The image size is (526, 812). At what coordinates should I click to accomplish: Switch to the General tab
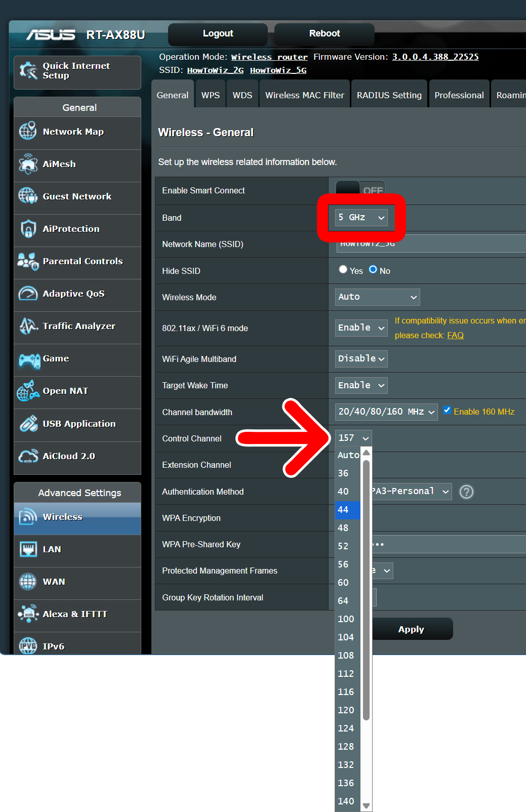pos(173,95)
